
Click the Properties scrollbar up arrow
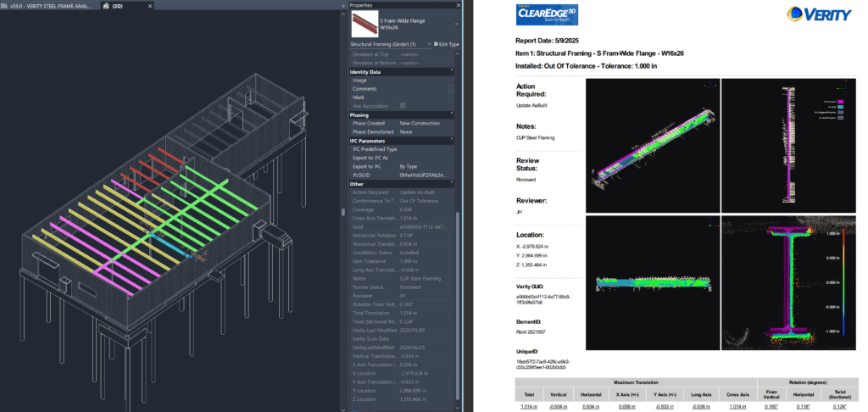[x=457, y=53]
